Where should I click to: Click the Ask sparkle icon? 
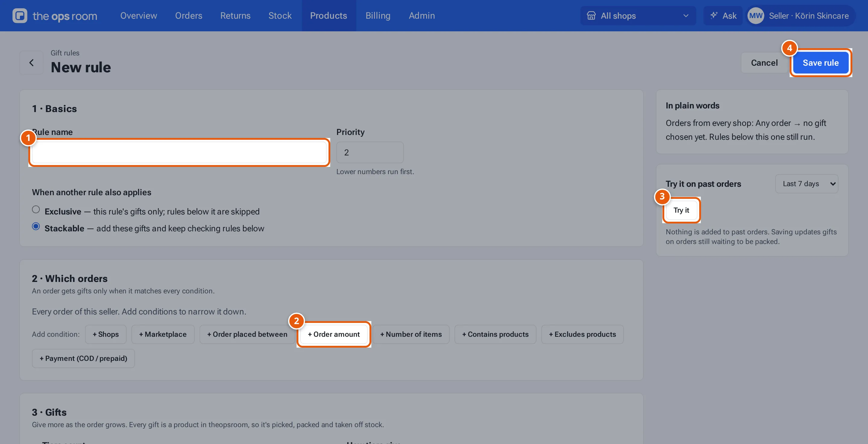[x=714, y=15]
